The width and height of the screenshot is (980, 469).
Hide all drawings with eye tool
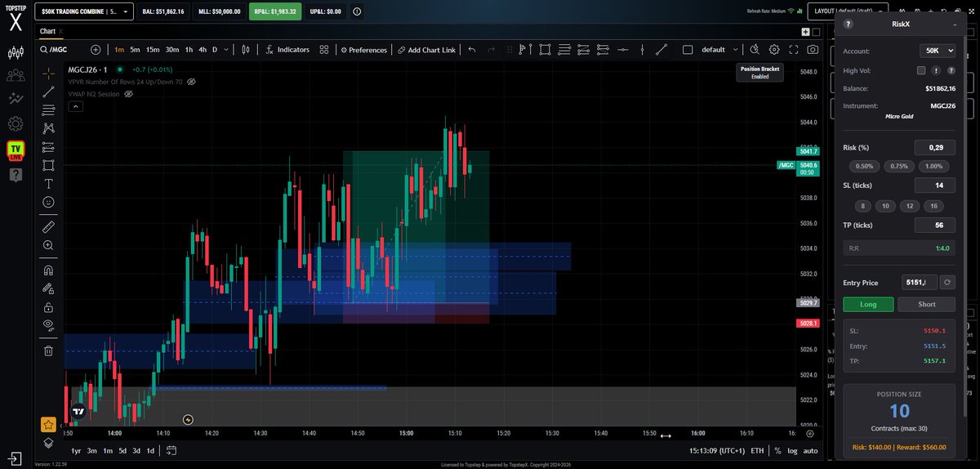[x=48, y=325]
